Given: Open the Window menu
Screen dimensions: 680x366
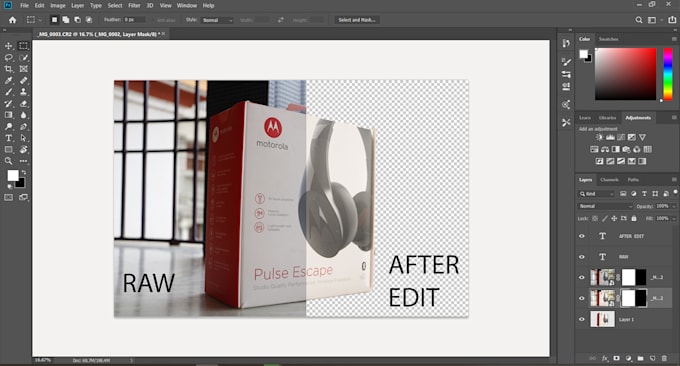Looking at the screenshot, I should tap(187, 6).
